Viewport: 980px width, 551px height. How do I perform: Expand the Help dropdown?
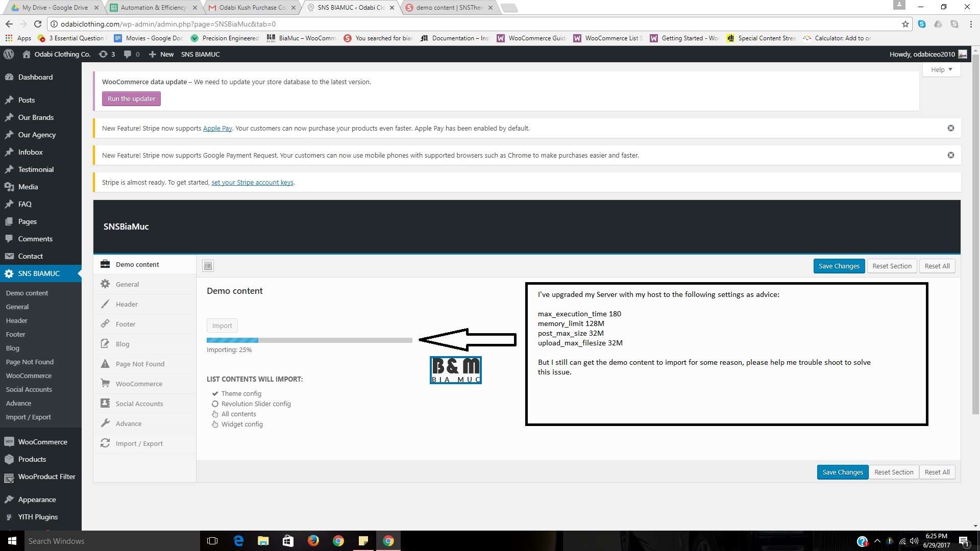tap(941, 69)
